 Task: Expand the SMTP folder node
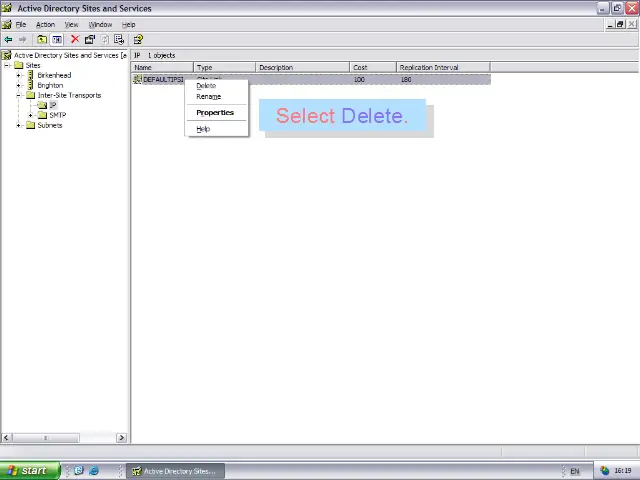point(30,115)
